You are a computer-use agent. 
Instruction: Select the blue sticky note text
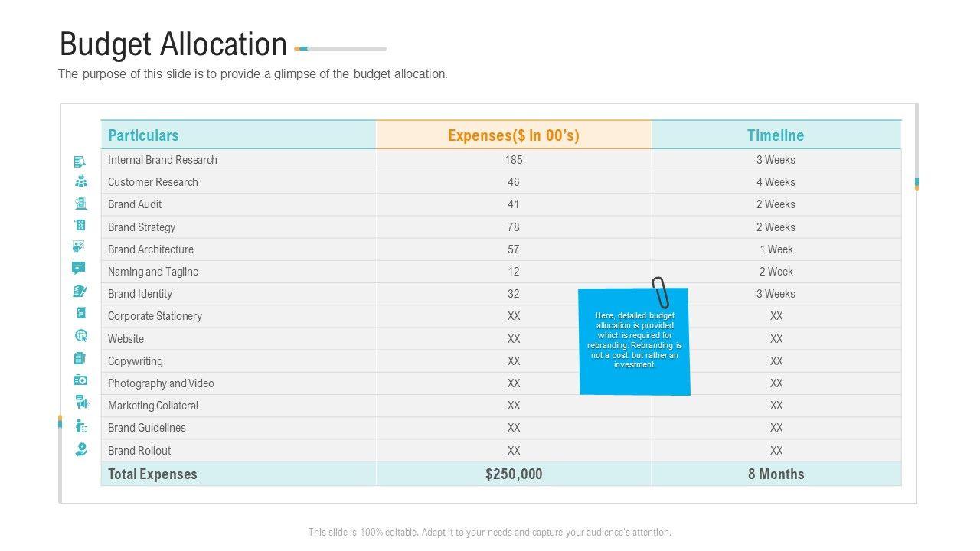tap(635, 341)
